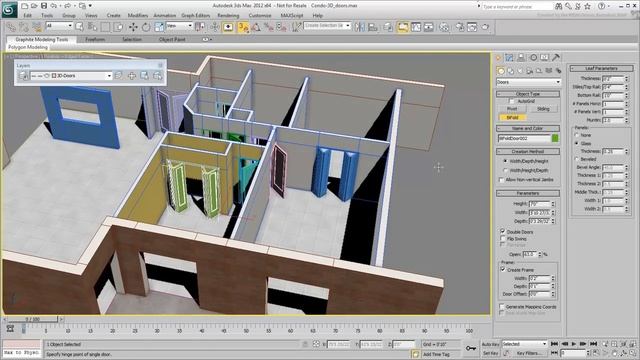640x360 pixels.
Task: Open the Modifiers menu
Action: [x=138, y=16]
